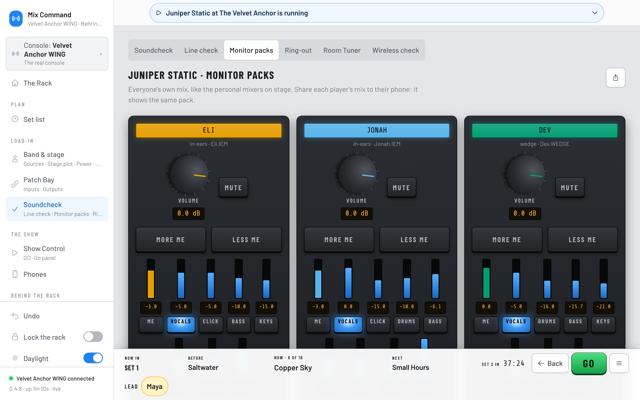Select Eli's BASS channel button

tap(238, 324)
